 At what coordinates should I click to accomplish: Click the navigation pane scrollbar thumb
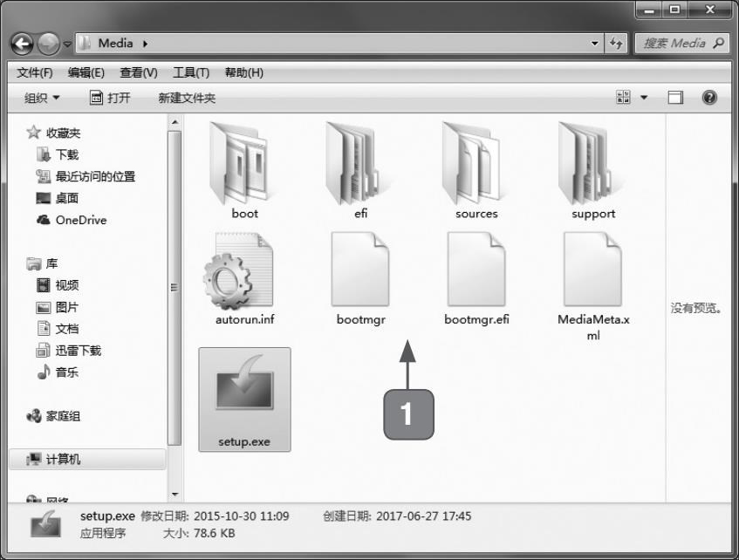click(174, 288)
